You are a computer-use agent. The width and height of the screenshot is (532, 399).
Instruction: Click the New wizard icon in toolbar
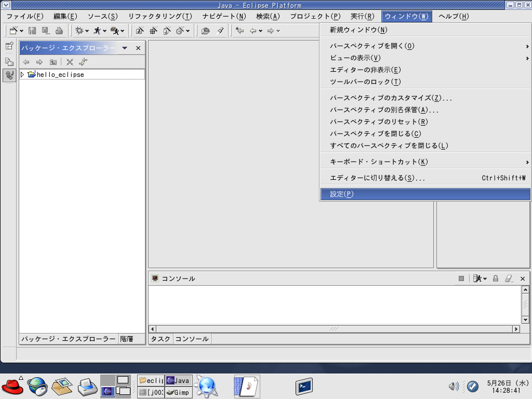(x=14, y=31)
